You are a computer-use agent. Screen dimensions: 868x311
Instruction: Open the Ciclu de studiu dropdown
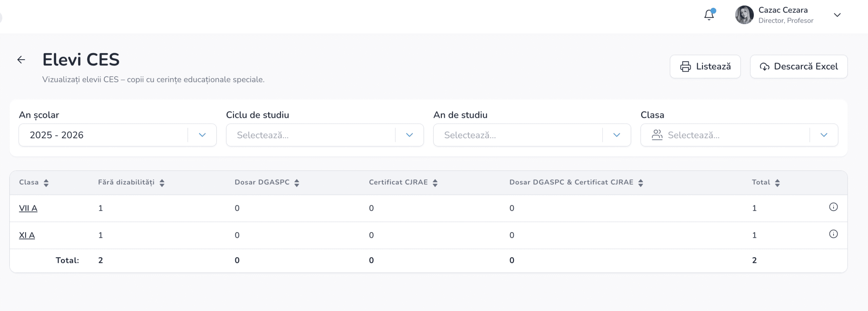(324, 135)
